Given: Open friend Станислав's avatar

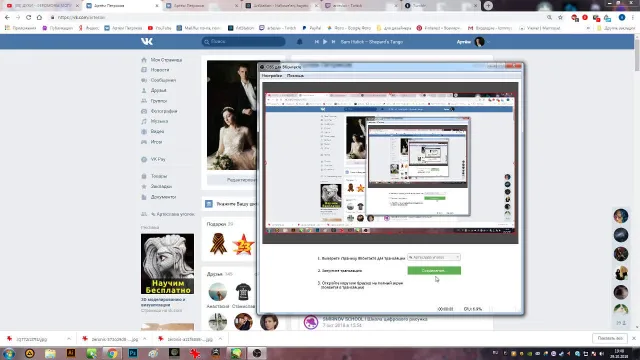Looking at the screenshot, I should 243,292.
